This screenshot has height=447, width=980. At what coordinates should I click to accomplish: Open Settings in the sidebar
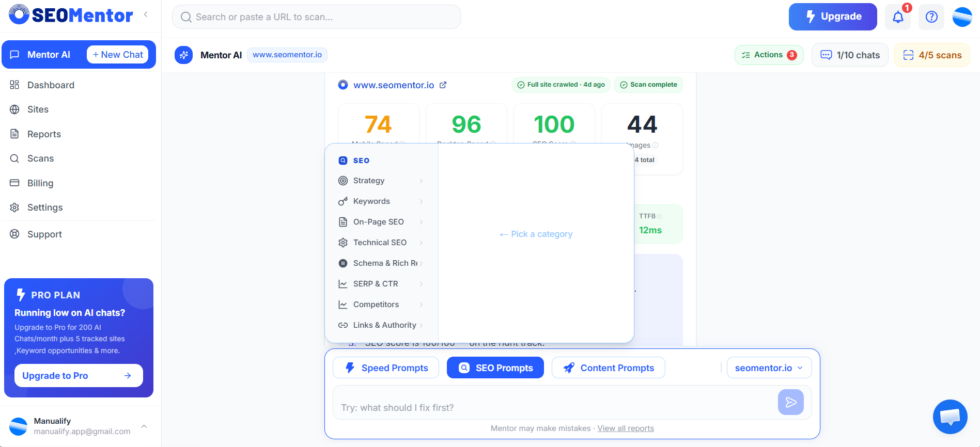pos(79,207)
